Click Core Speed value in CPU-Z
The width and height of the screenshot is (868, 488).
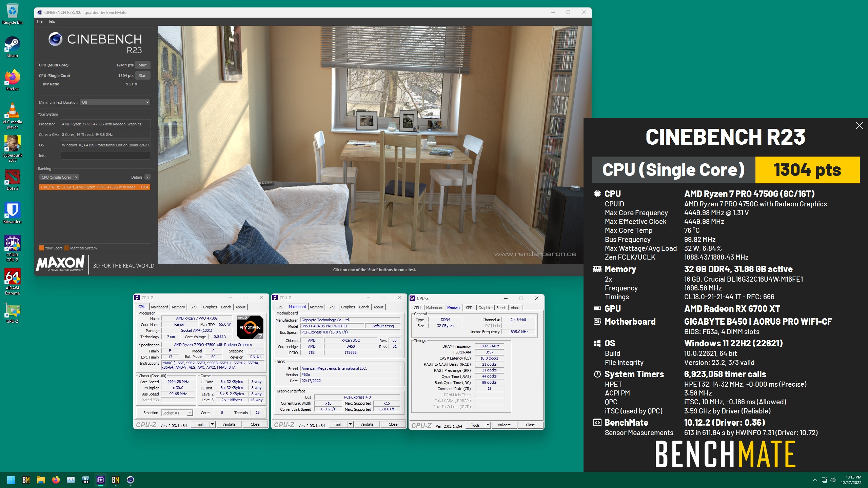178,382
